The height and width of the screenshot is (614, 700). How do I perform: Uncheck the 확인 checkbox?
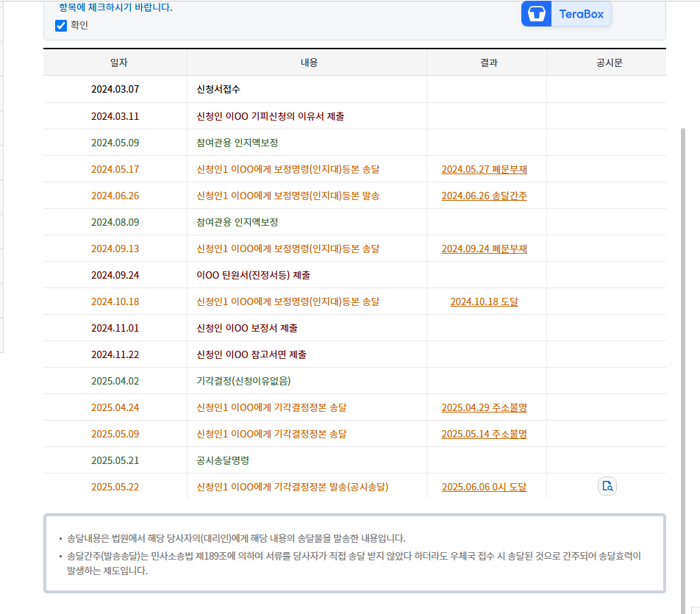point(60,26)
